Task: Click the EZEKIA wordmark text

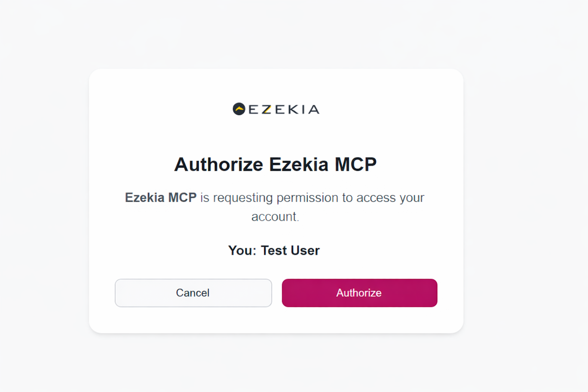Action: coord(284,109)
